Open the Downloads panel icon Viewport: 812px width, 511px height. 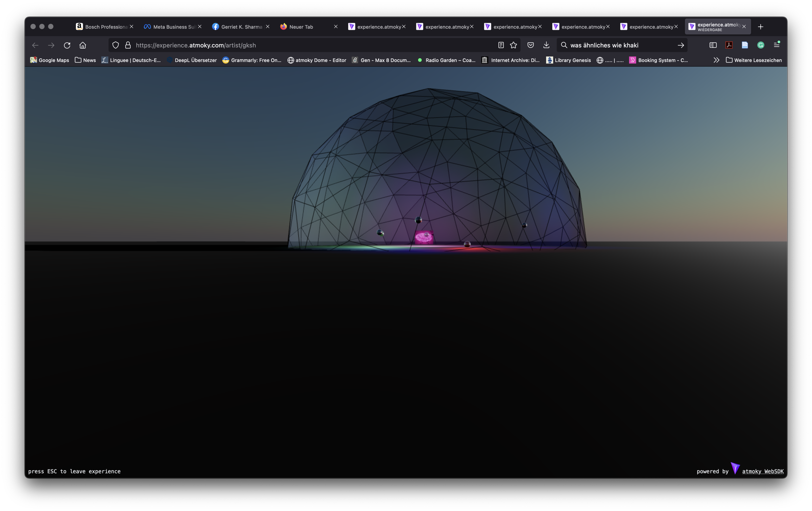(x=546, y=45)
